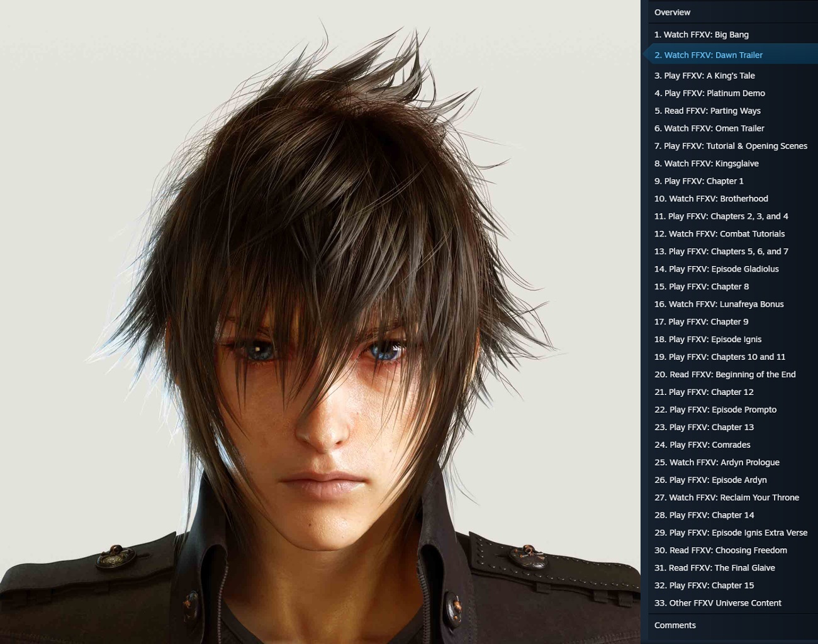Go to 10. Watch FFXV: Brotherhood
The height and width of the screenshot is (644, 818).
click(x=711, y=199)
